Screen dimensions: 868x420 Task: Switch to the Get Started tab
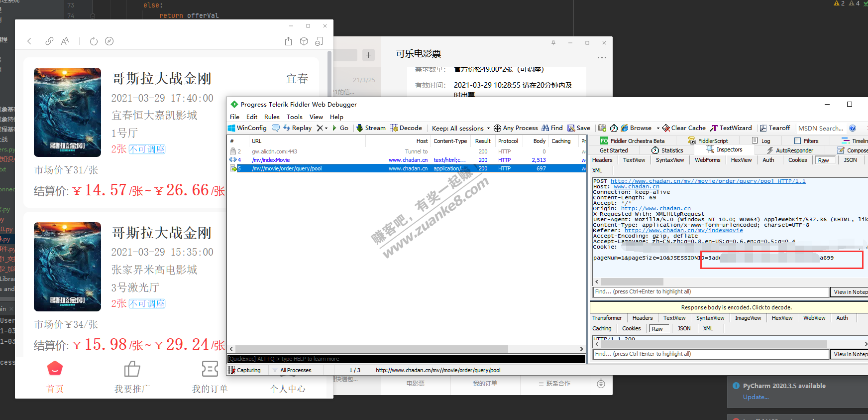tap(614, 150)
